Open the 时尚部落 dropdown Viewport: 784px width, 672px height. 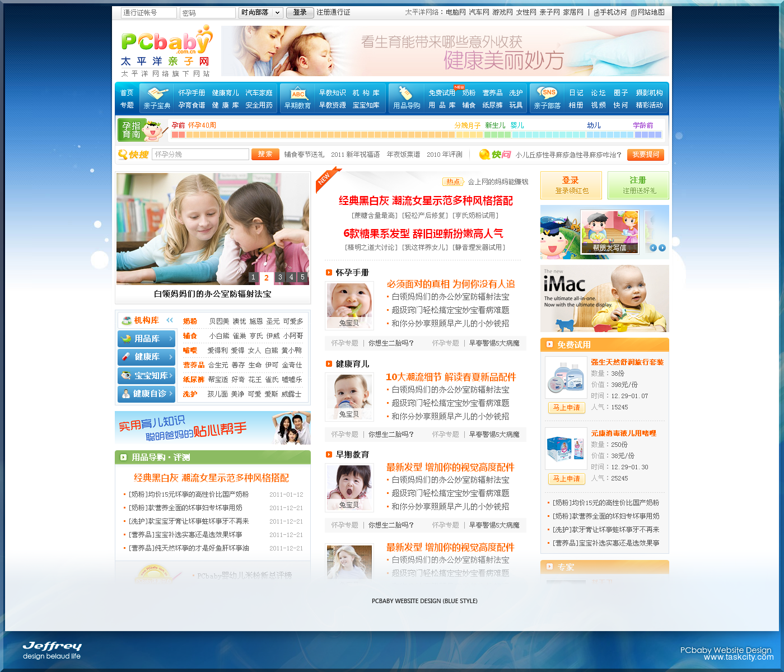point(261,12)
